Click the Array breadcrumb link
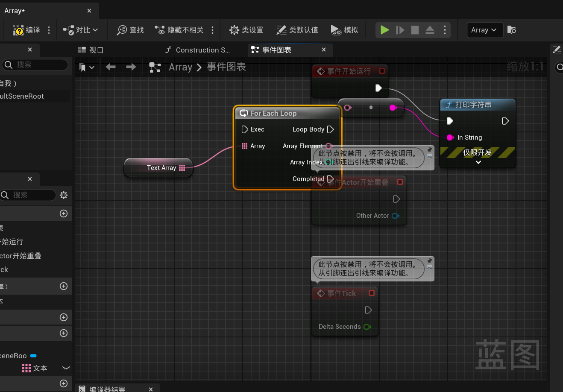 [x=180, y=67]
